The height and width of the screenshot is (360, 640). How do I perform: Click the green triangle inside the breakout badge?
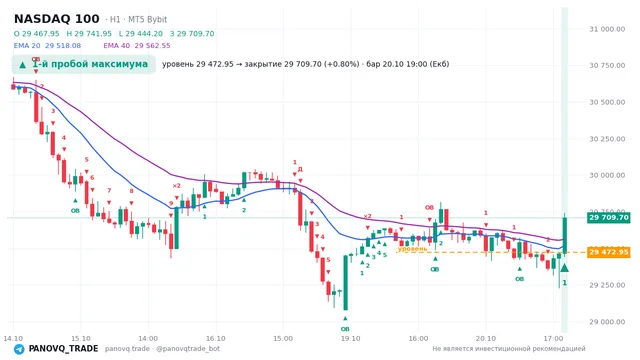coord(23,65)
